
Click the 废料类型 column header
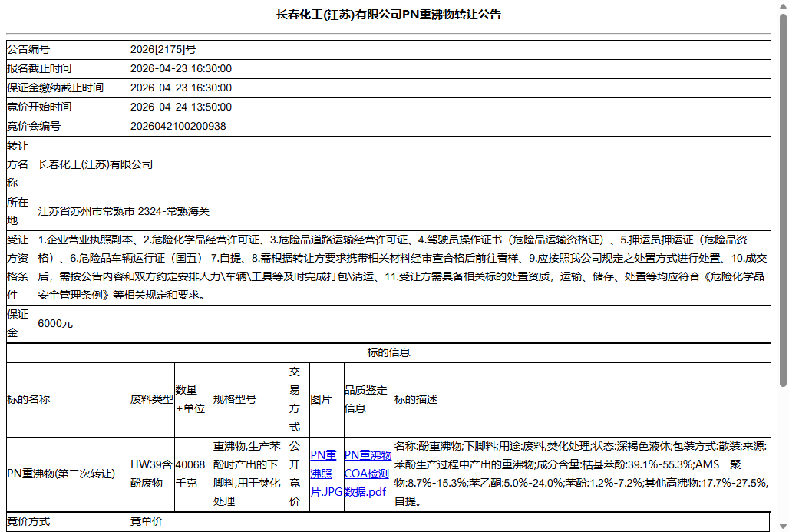coord(152,400)
